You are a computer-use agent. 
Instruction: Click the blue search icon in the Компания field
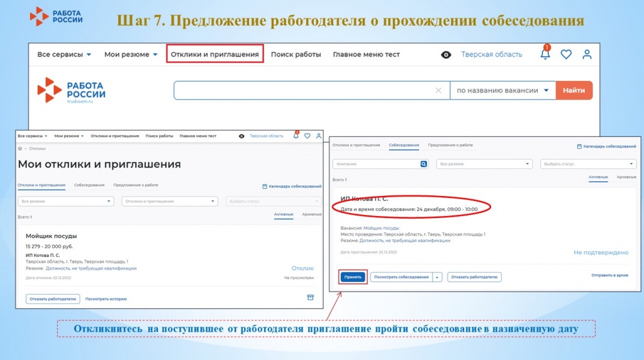423,164
